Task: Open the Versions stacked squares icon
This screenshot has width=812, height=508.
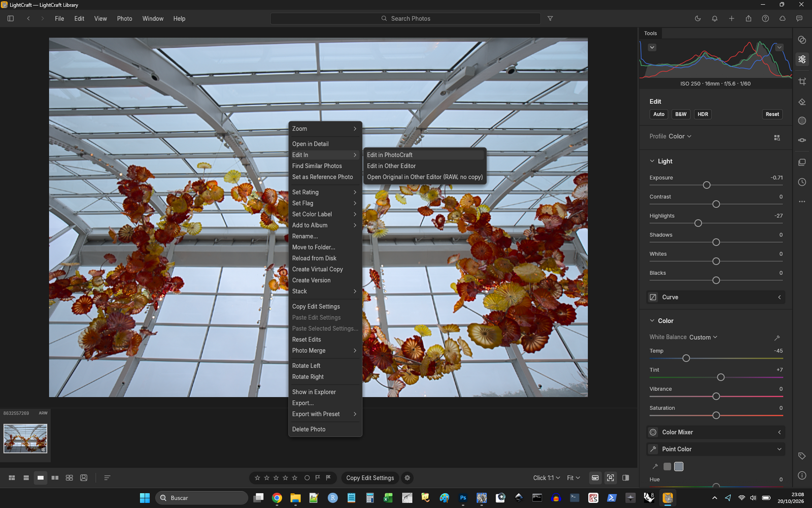Action: [x=802, y=163]
